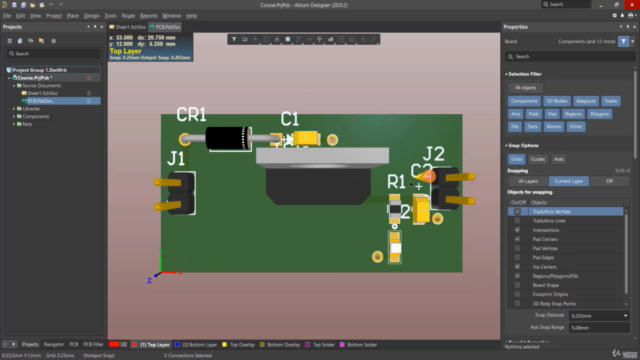This screenshot has height=360, width=640.
Task: Toggle Track/Arcs Vertices snapping checkbox
Action: click(x=517, y=211)
